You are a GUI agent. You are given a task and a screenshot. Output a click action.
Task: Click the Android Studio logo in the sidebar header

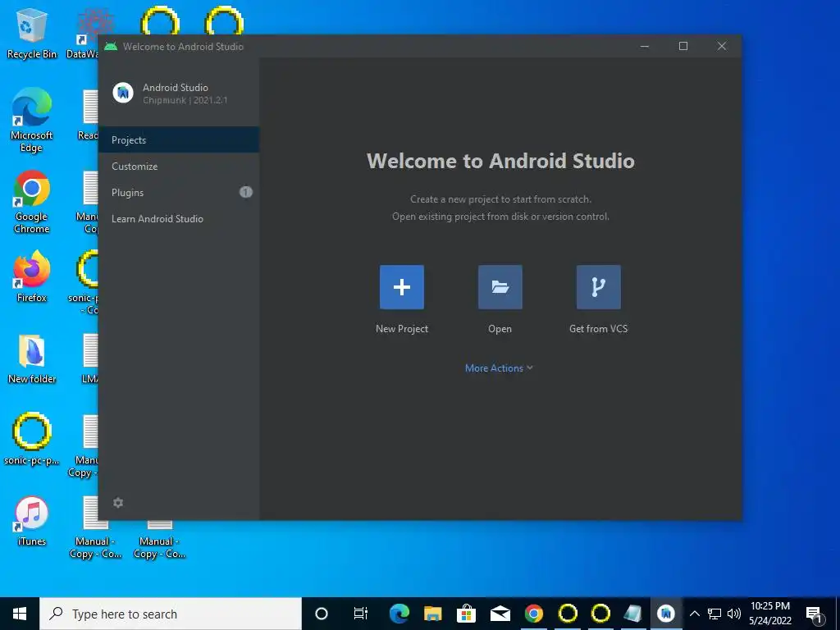click(x=123, y=94)
